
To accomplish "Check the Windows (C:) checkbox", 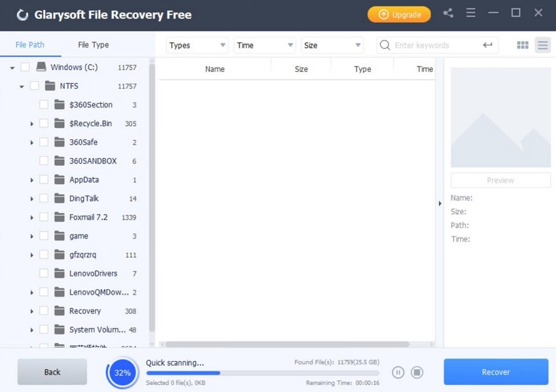I will tap(25, 67).
